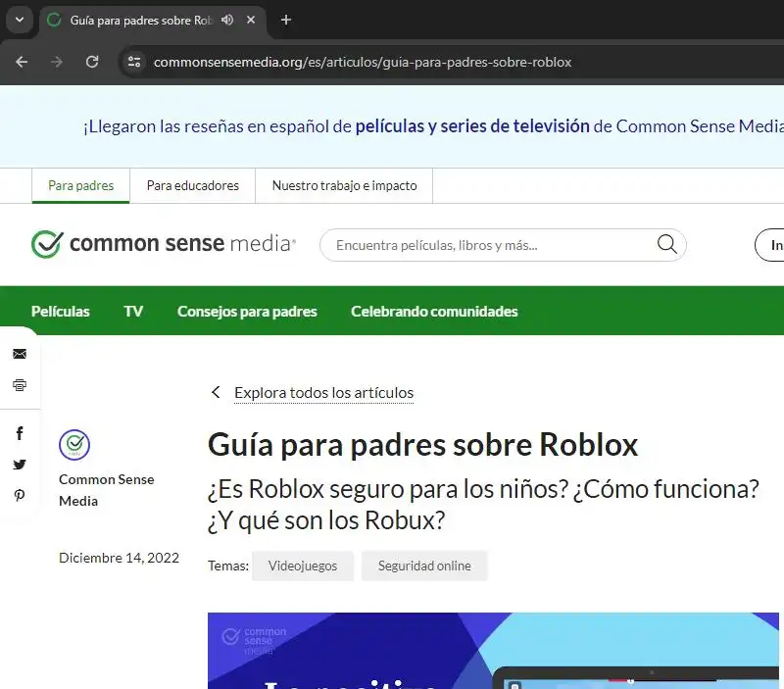Open a new browser tab
This screenshot has height=689, width=784.
coord(286,20)
